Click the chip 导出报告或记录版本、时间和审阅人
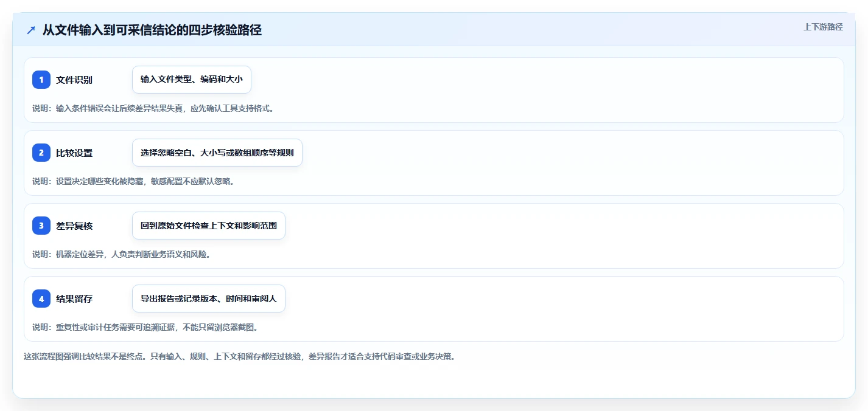Screen dimensions: 868x411 209,299
